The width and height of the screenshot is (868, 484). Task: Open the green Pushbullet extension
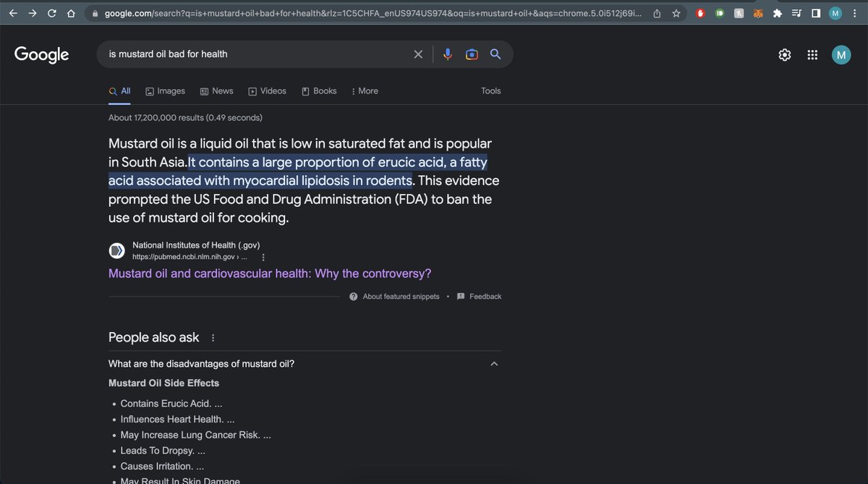click(x=720, y=14)
